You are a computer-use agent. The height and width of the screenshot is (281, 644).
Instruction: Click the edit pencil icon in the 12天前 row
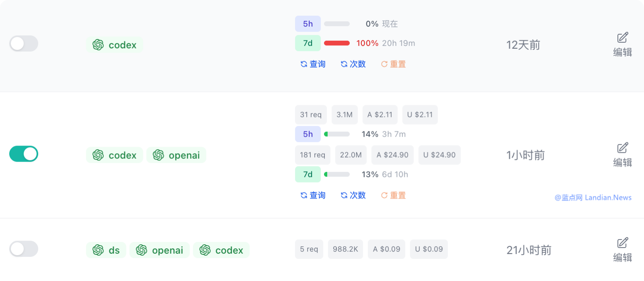pos(623,37)
